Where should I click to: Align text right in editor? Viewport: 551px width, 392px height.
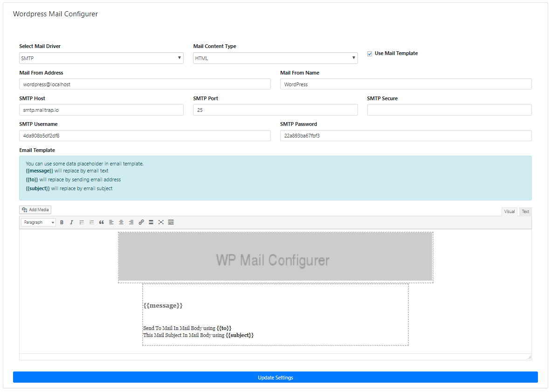pos(131,222)
